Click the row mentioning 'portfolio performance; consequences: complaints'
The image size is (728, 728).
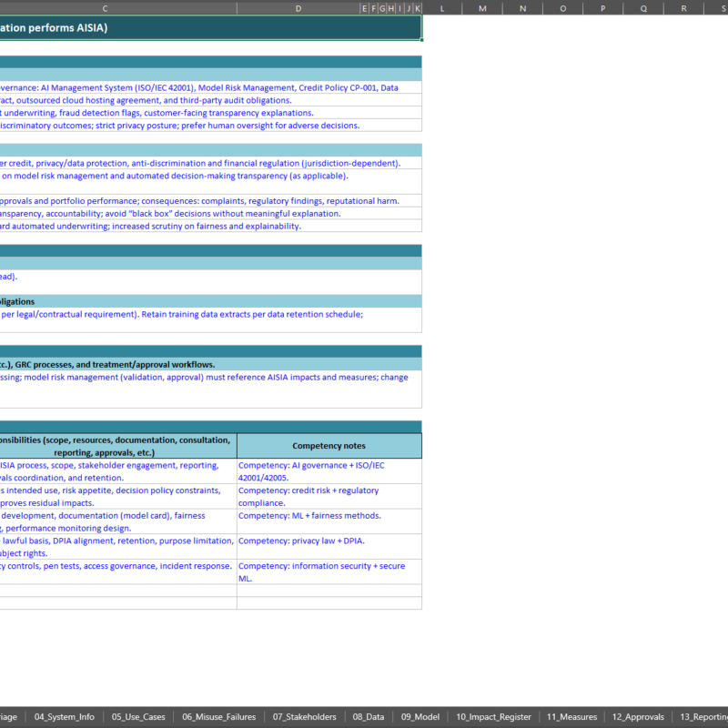(211, 200)
